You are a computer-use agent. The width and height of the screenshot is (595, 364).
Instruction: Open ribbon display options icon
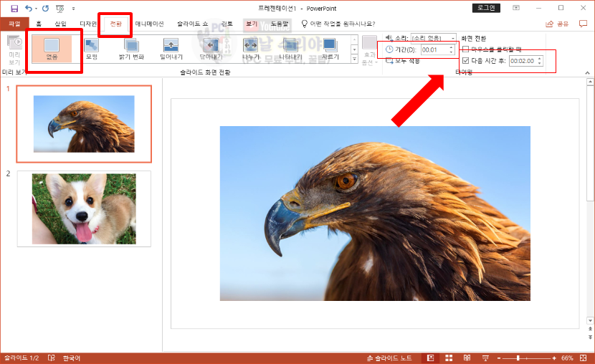click(x=516, y=8)
